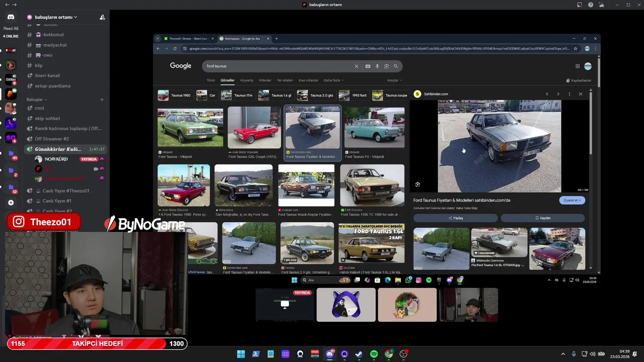Open the server folder with 41 badge
The height and width of the screenshot is (362, 644).
coord(11,153)
